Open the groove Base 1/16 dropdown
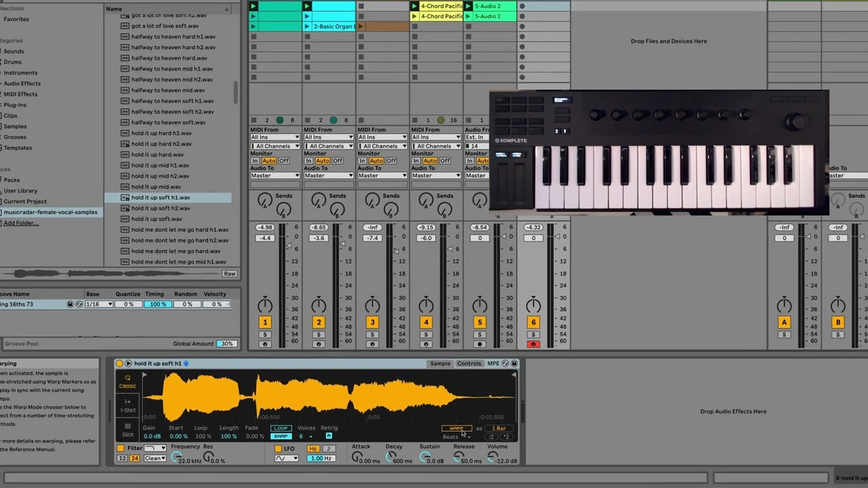Screen dimensions: 868x488 coord(99,304)
